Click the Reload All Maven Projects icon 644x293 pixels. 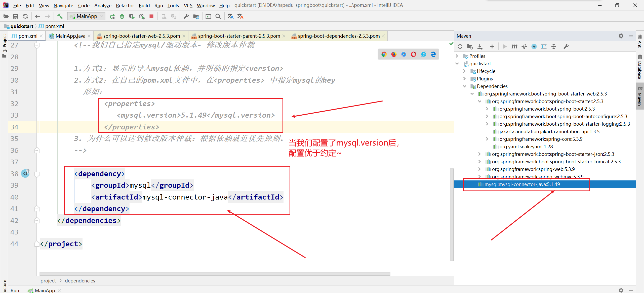tap(460, 46)
